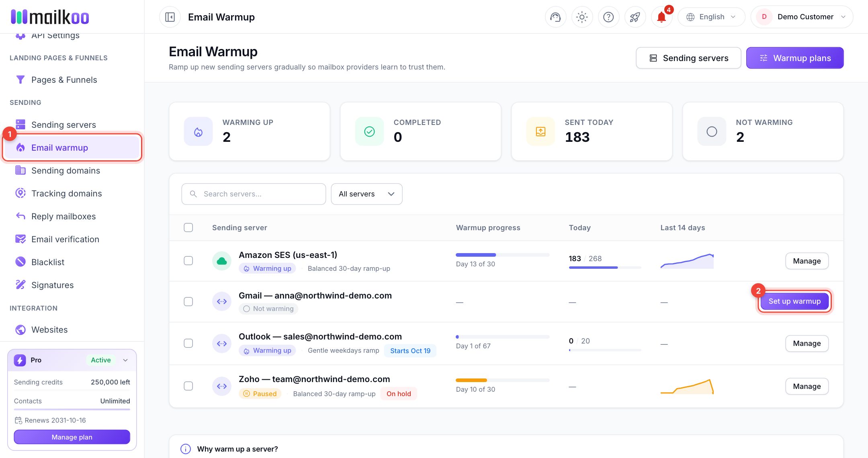The image size is (868, 458).
Task: Click Amazon SES warmup progress bar
Action: (502, 255)
